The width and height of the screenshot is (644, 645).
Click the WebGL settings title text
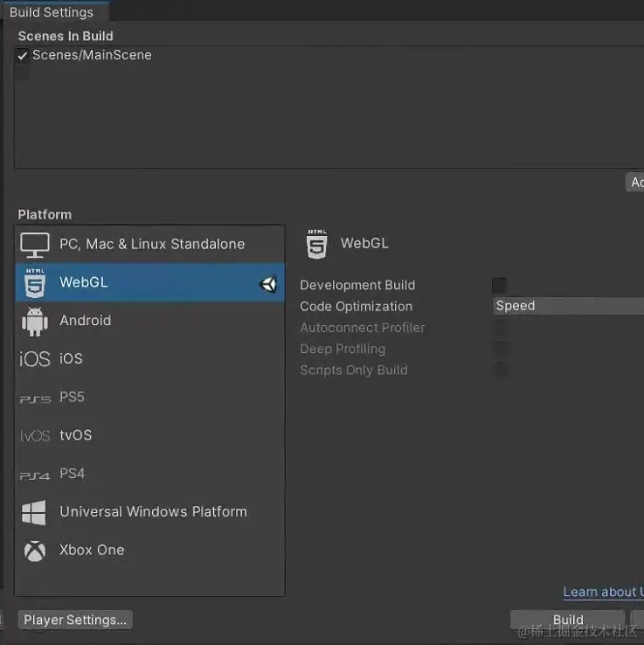coord(364,243)
